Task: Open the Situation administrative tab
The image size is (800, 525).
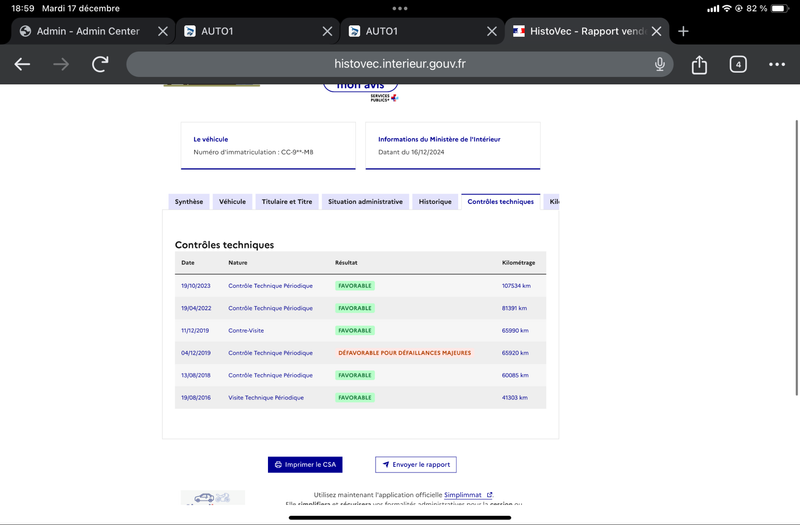Action: pos(365,202)
